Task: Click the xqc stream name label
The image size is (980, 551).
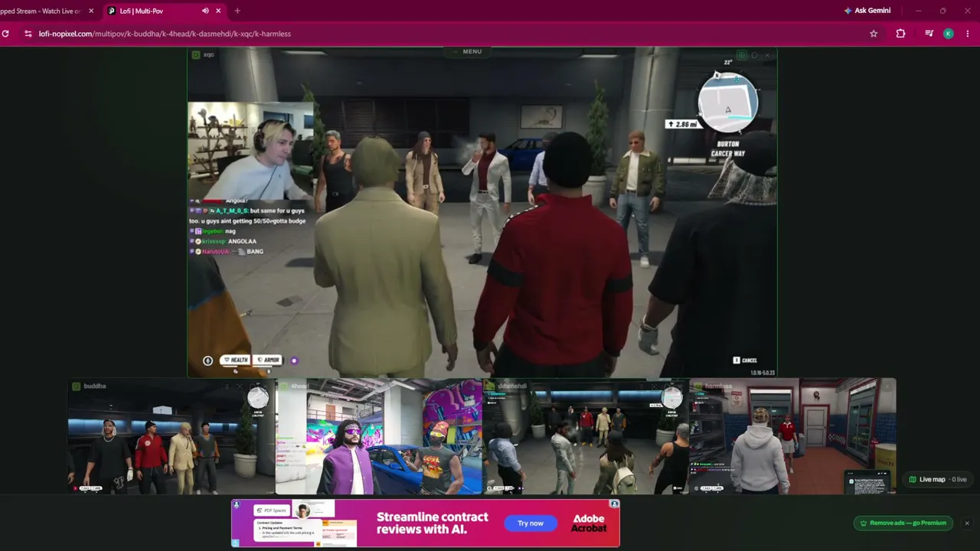Action: (208, 55)
